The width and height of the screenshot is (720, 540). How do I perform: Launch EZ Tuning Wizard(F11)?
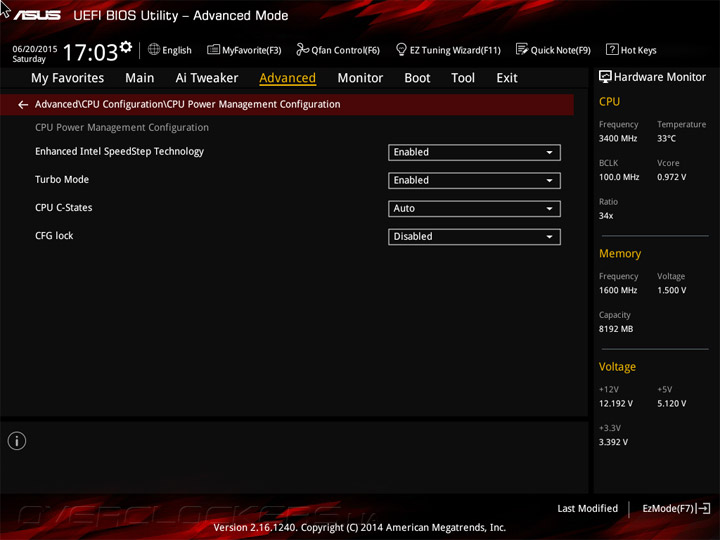tap(448, 50)
